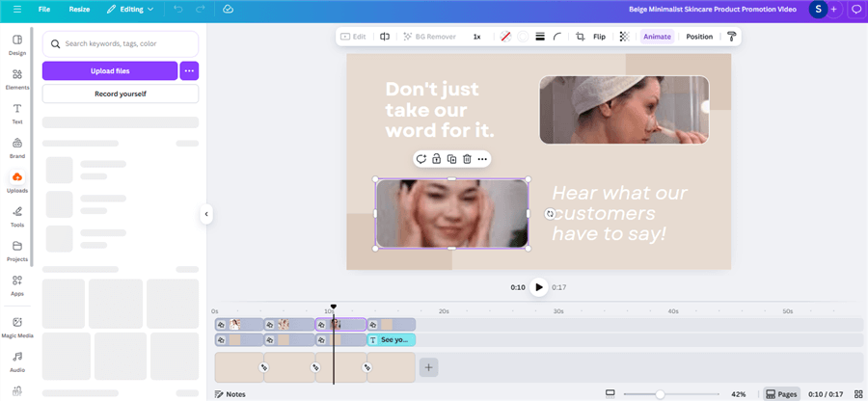Click the no border color swatch
The height and width of the screenshot is (401, 868).
504,37
